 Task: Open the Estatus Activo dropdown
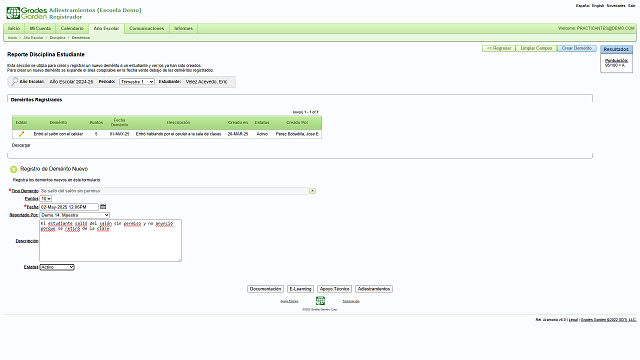pyautogui.click(x=57, y=267)
